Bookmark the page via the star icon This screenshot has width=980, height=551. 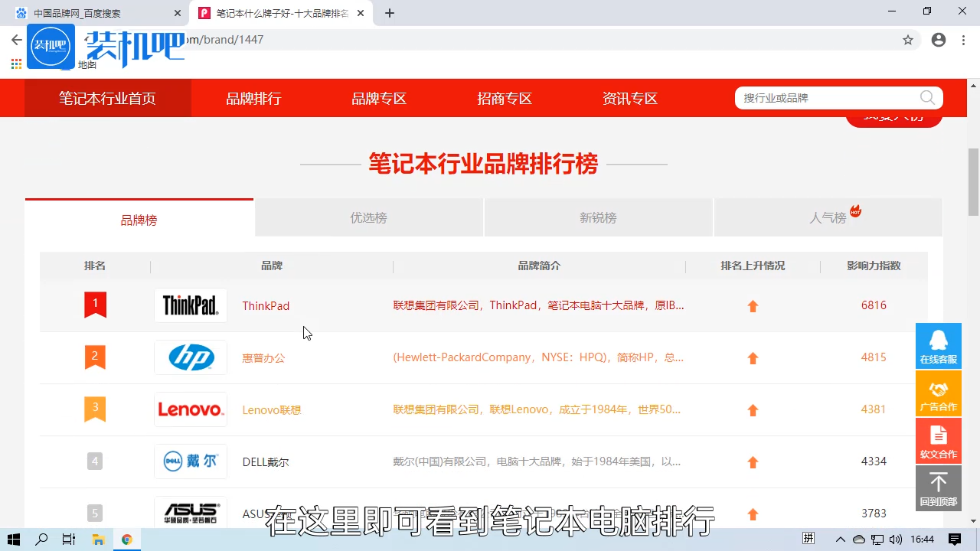(908, 39)
